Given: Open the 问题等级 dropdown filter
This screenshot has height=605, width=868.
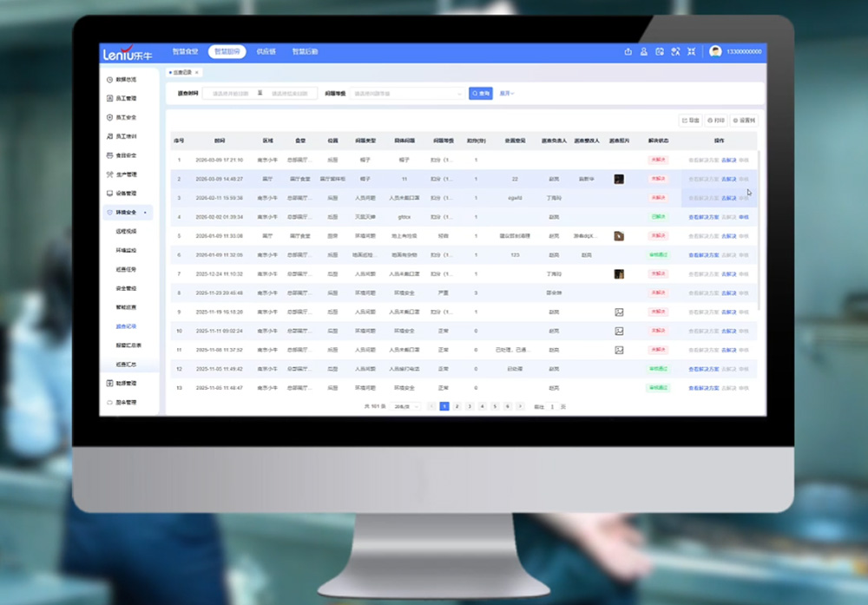Looking at the screenshot, I should tap(407, 93).
